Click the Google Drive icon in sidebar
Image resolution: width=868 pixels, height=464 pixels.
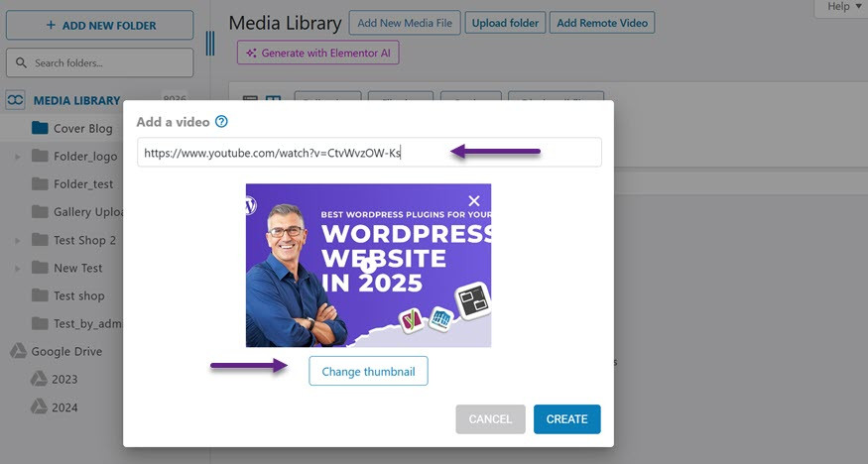pyautogui.click(x=17, y=351)
